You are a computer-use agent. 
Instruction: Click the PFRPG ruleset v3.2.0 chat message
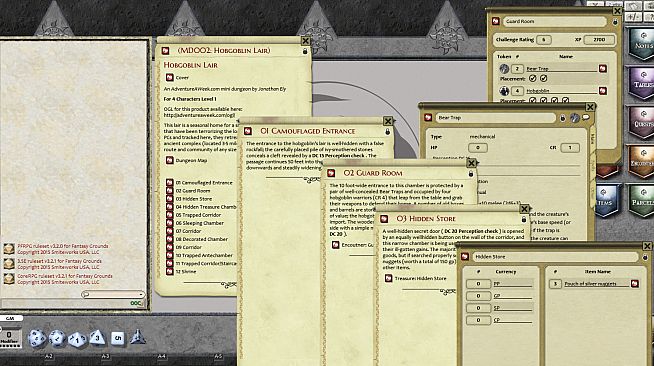pos(63,249)
